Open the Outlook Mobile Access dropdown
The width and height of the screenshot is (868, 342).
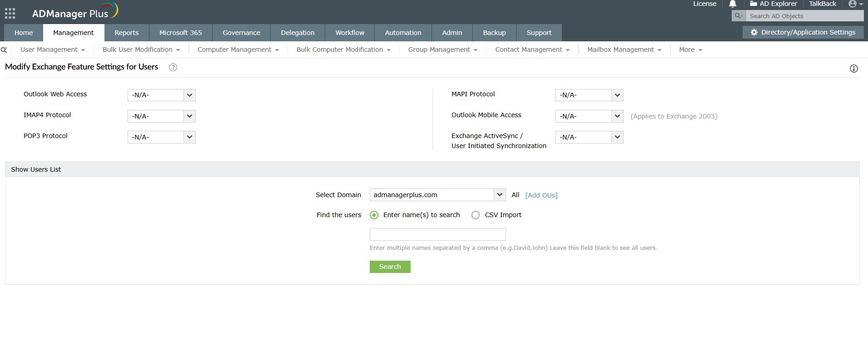590,116
